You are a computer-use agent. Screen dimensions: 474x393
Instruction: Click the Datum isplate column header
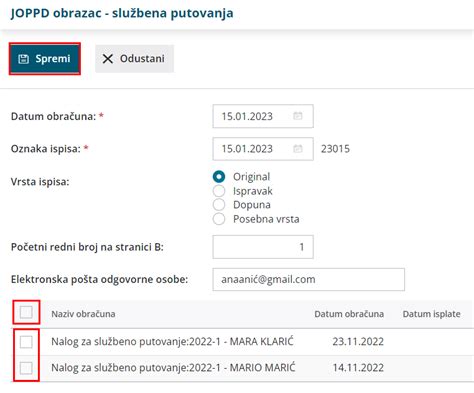[x=431, y=314]
